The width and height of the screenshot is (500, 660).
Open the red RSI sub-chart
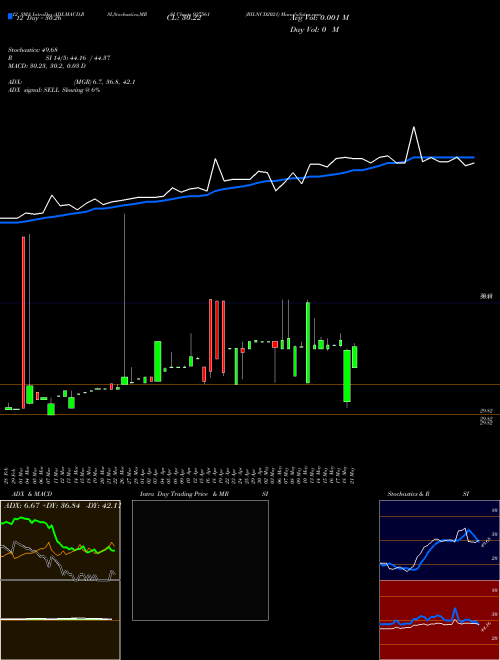tap(439, 620)
